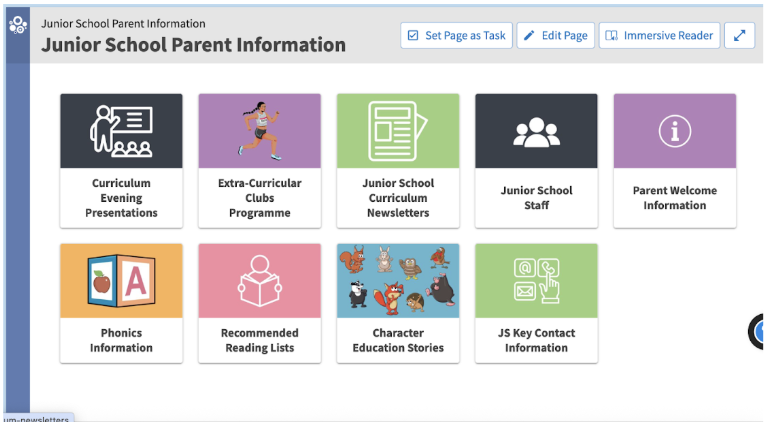Click the Edit Page button
This screenshot has height=422, width=770.
[x=555, y=35]
